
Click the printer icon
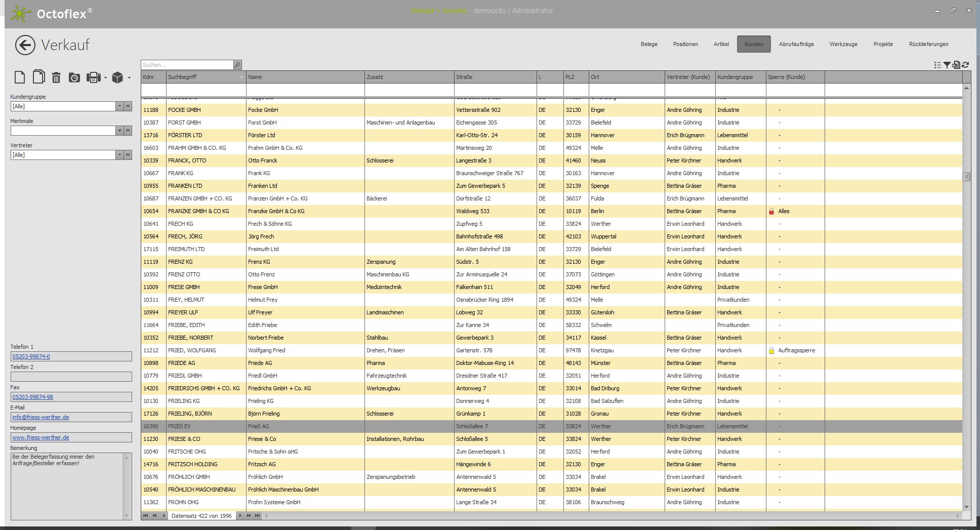93,77
